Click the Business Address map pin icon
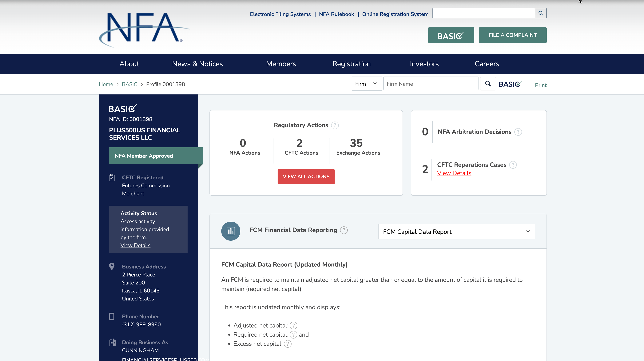The height and width of the screenshot is (361, 644). [x=112, y=267]
